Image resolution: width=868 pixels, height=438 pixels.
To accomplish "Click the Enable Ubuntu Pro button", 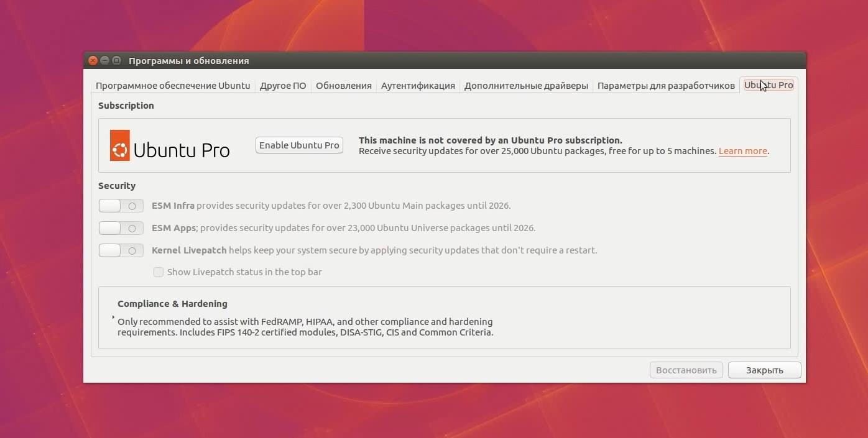I will pyautogui.click(x=299, y=145).
